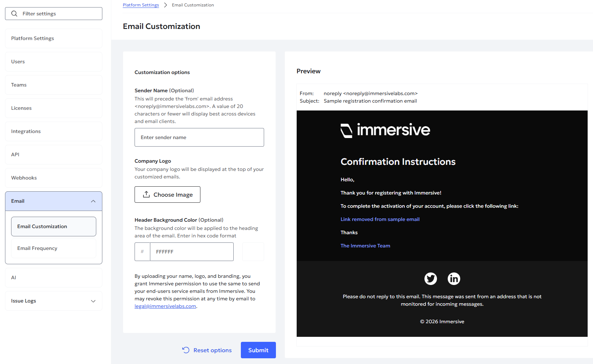This screenshot has height=364, width=593.
Task: Click Reset options
Action: (x=207, y=350)
